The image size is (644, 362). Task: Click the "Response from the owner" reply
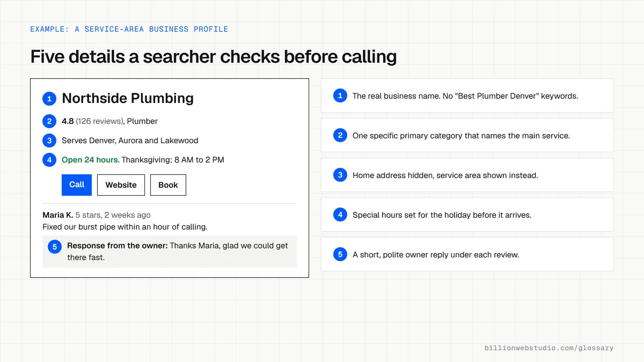click(x=170, y=252)
